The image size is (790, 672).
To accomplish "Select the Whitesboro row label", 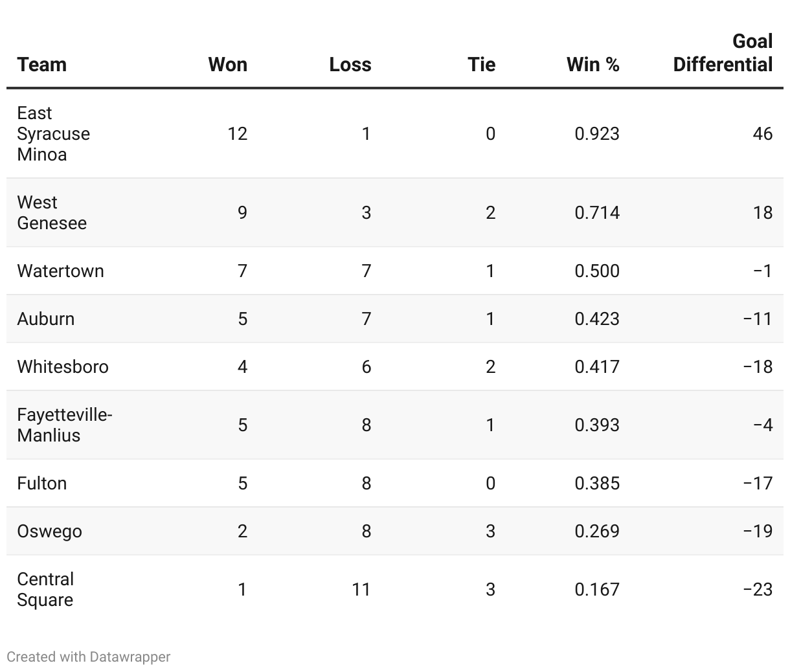I will pyautogui.click(x=63, y=366).
